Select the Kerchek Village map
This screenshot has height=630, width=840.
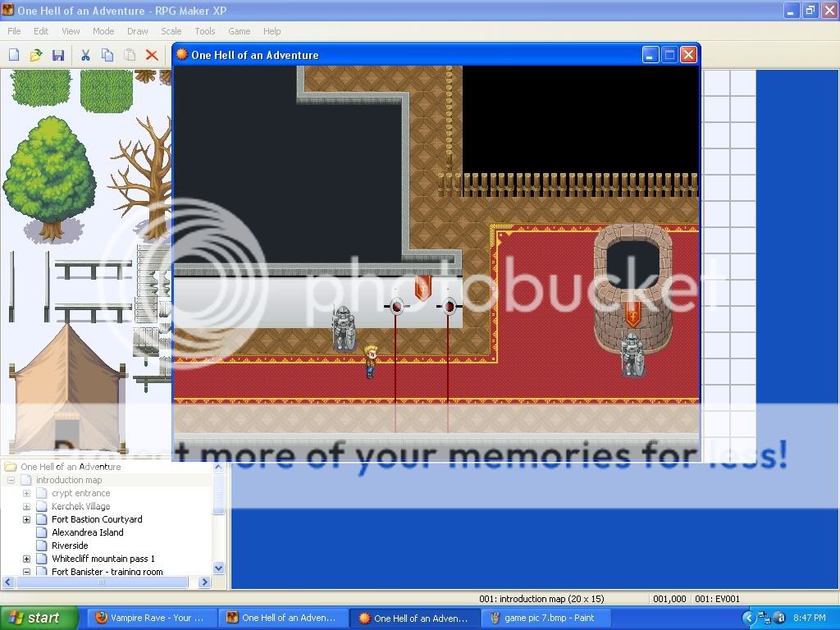click(x=81, y=506)
